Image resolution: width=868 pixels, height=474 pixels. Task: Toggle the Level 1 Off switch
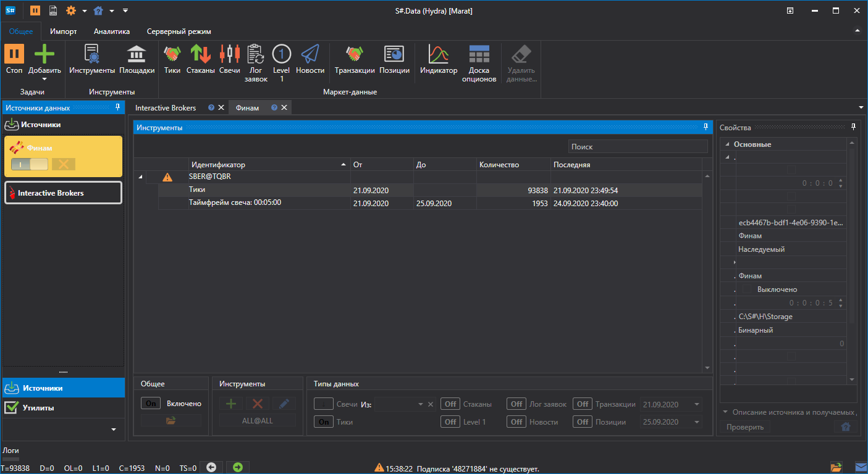click(450, 422)
